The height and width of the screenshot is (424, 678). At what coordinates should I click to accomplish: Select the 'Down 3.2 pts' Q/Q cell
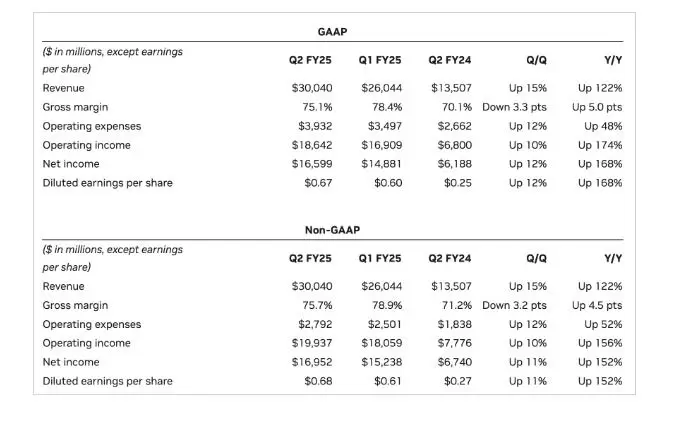click(x=514, y=305)
